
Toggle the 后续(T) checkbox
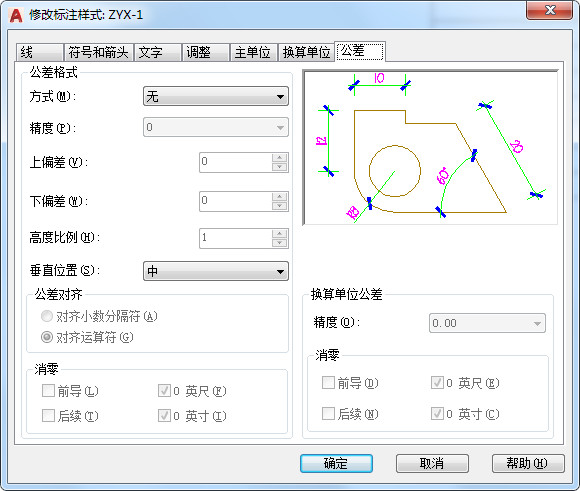coord(48,416)
